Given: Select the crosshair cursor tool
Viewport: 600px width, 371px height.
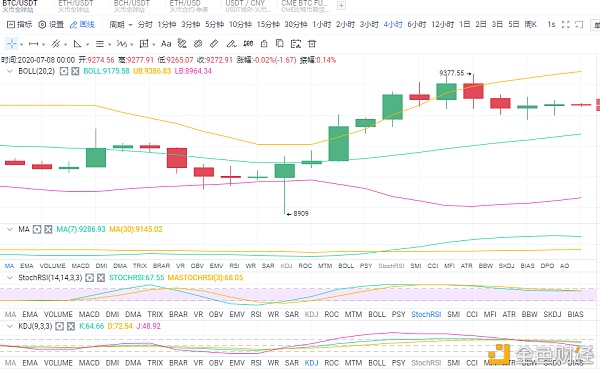Looking at the screenshot, I should point(12,44).
